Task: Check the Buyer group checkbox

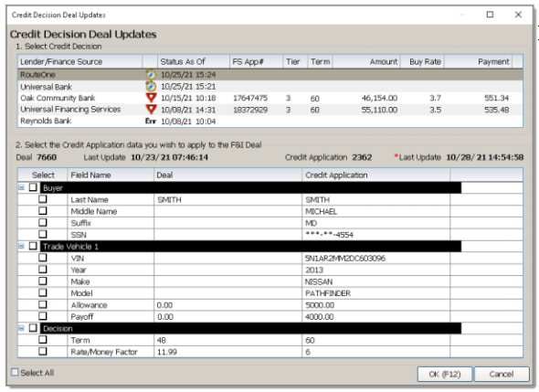Action: coord(33,187)
